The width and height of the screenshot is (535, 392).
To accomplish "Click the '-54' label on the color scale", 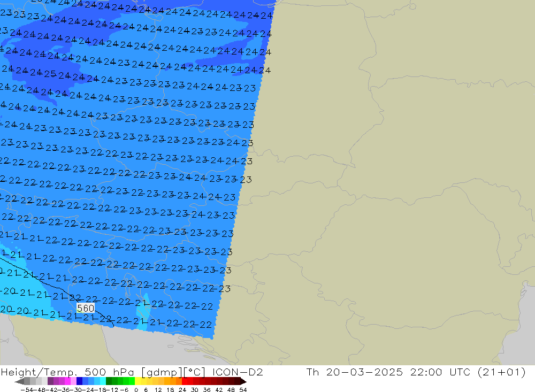I will pos(27,390).
